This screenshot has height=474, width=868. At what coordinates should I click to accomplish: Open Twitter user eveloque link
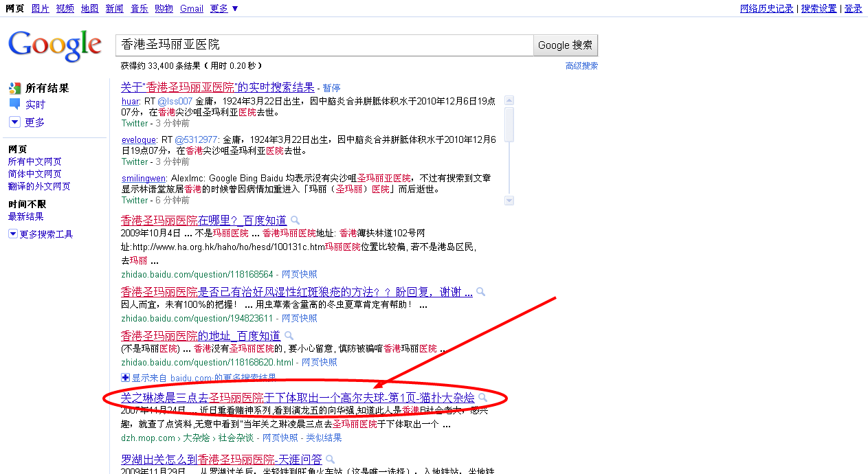139,139
